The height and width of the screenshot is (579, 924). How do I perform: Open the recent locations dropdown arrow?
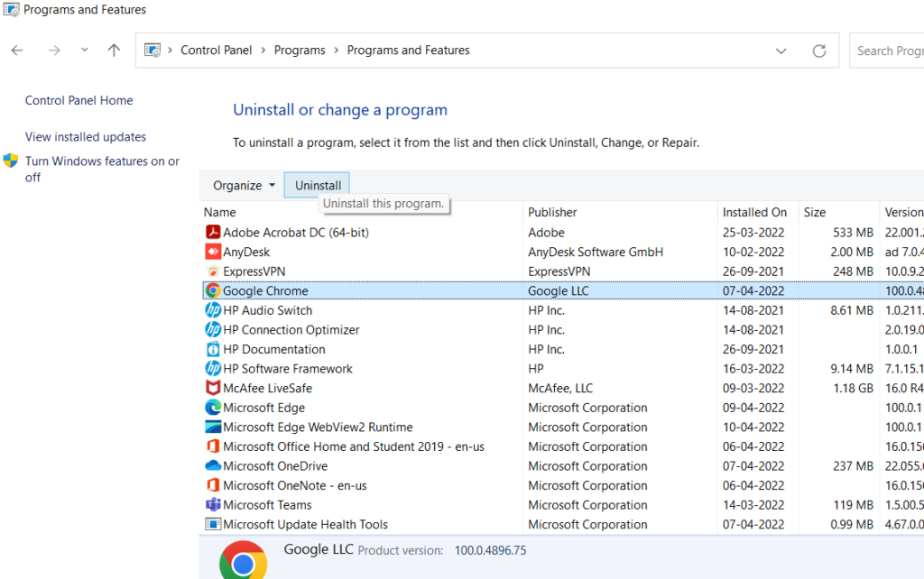tap(85, 51)
